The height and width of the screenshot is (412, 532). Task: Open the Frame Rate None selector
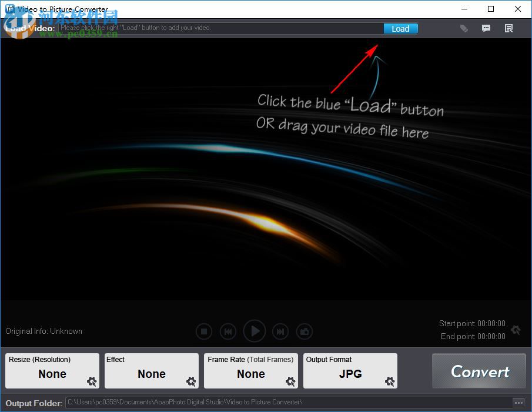pos(251,374)
